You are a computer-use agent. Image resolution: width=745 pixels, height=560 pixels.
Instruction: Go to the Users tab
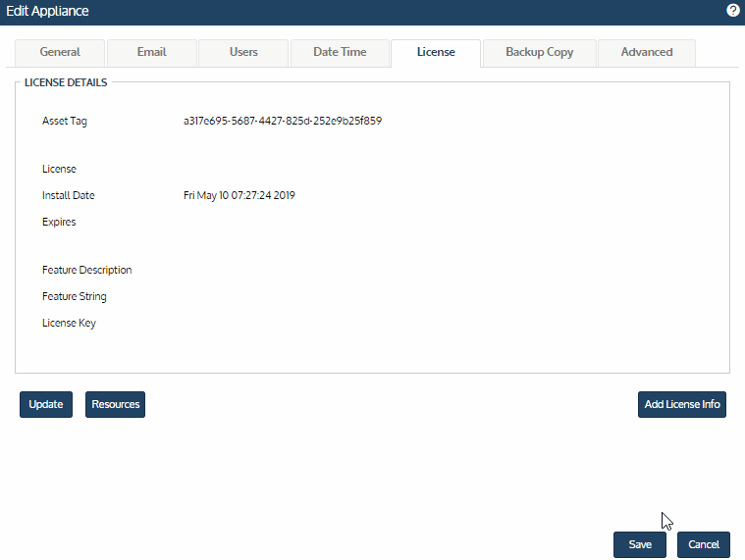pos(243,53)
